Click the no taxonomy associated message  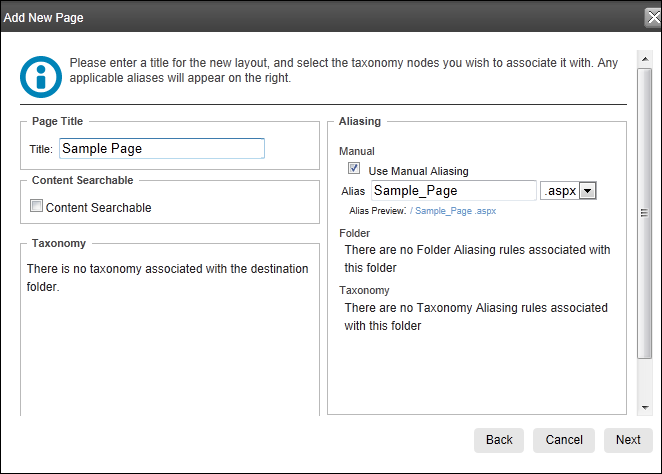(x=168, y=278)
